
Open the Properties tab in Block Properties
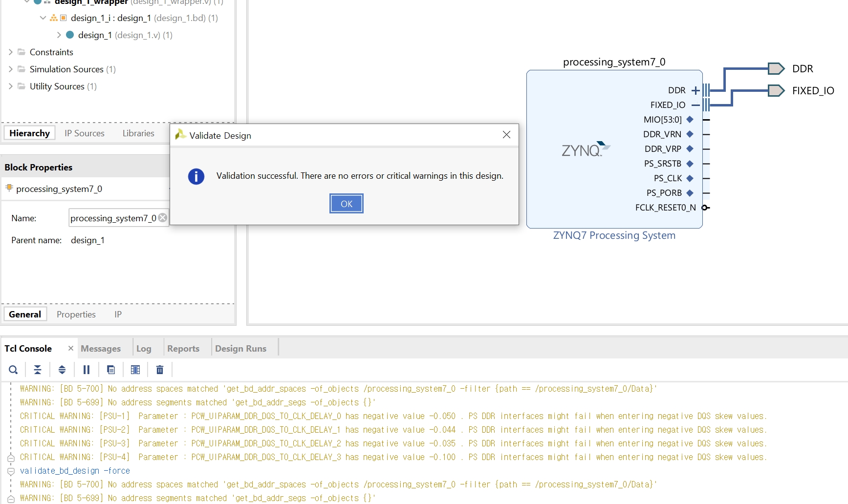[76, 314]
